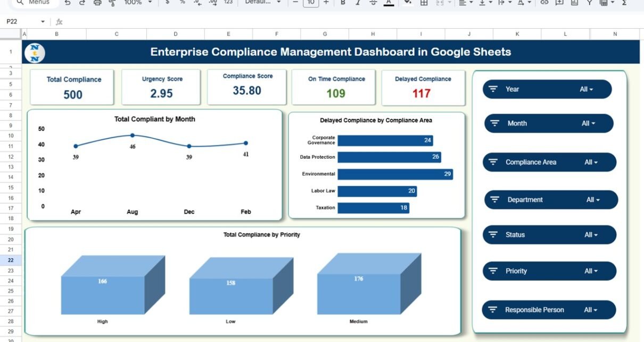Click the Undo icon in the toolbar
The width and height of the screenshot is (644, 342).
coord(67,3)
